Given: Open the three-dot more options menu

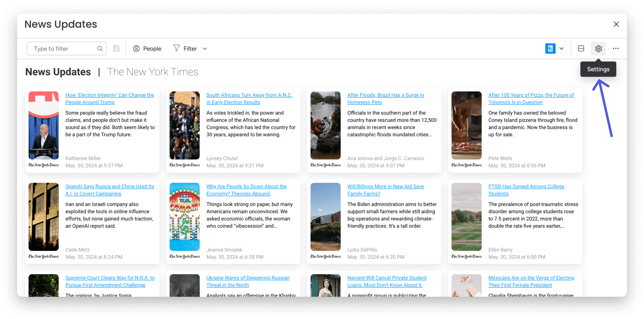Looking at the screenshot, I should pos(616,49).
